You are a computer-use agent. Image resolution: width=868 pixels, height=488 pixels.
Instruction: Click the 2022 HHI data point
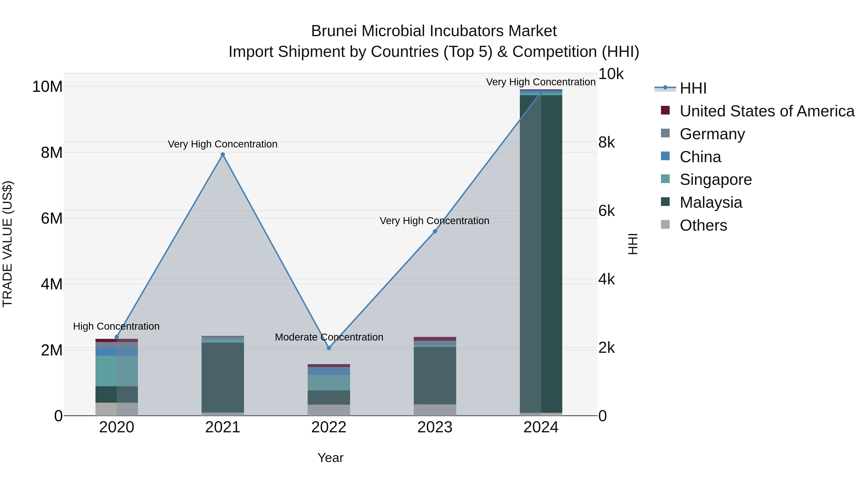pos(329,348)
